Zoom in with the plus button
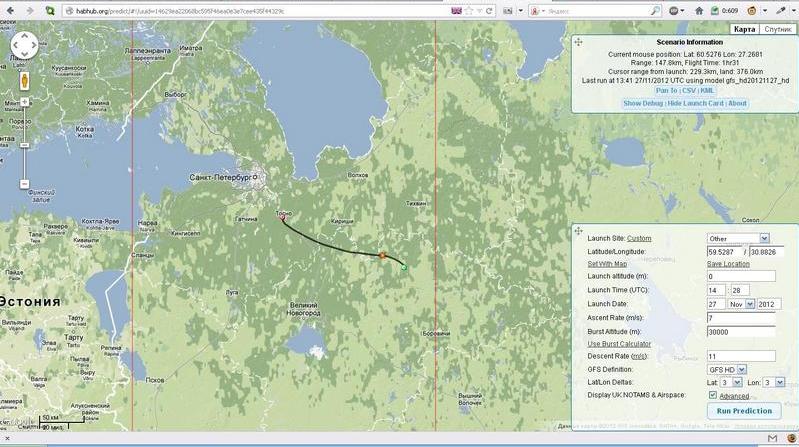 (24, 101)
